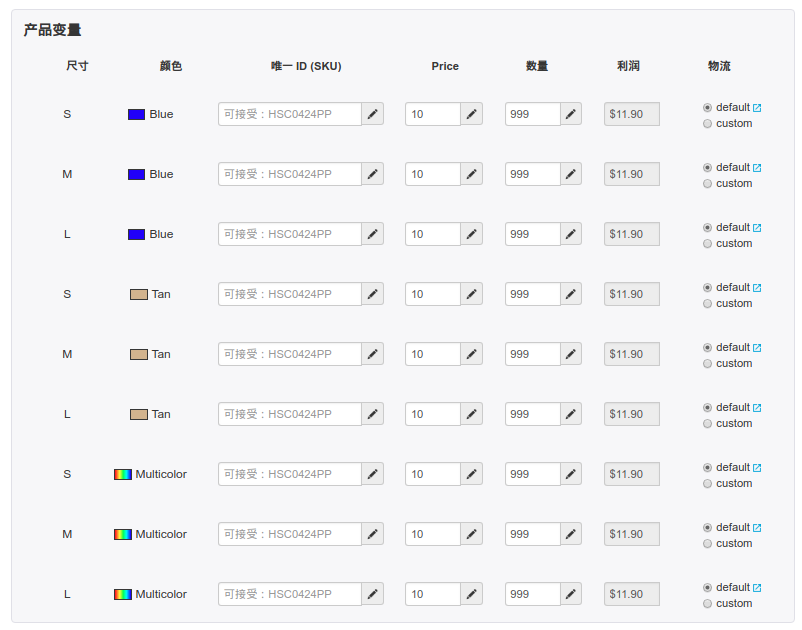
Task: Click the quantity edit pencil for L Tan
Action: tap(571, 414)
